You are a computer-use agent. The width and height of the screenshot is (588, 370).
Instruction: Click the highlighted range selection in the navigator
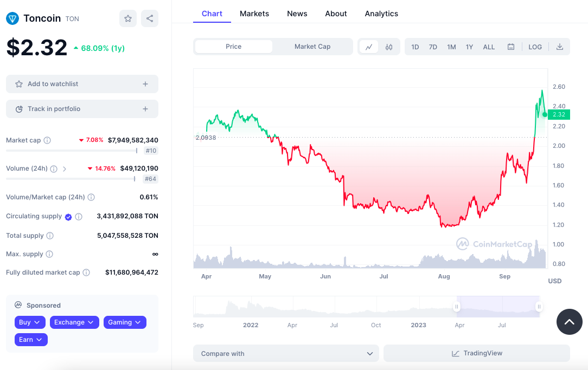point(498,307)
